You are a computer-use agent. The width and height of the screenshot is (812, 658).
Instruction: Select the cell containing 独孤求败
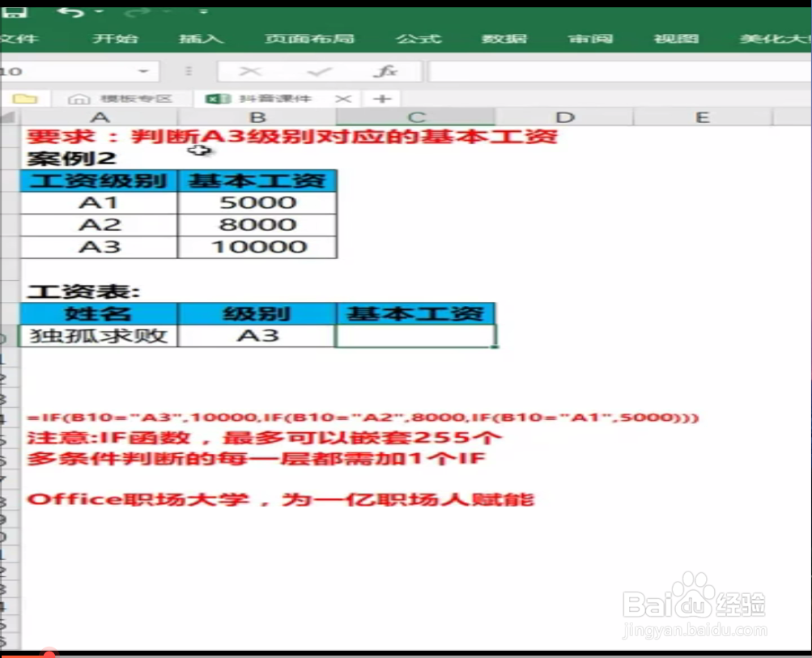pyautogui.click(x=97, y=335)
